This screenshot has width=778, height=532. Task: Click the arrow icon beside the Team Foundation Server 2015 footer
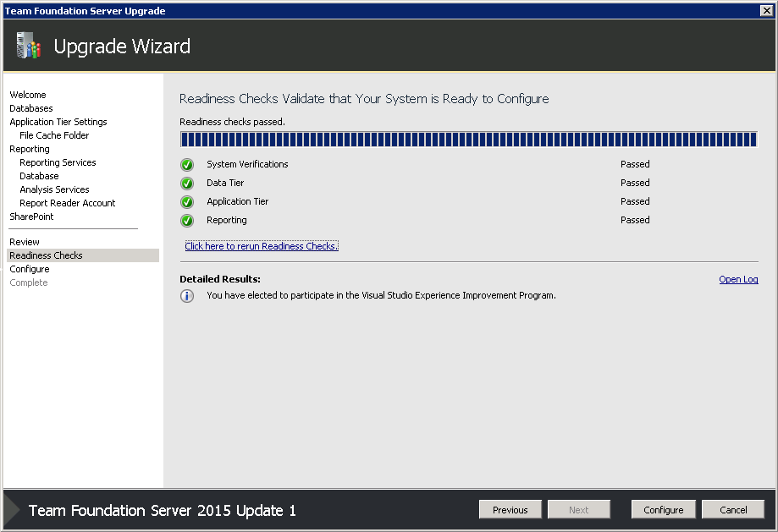coord(11,510)
